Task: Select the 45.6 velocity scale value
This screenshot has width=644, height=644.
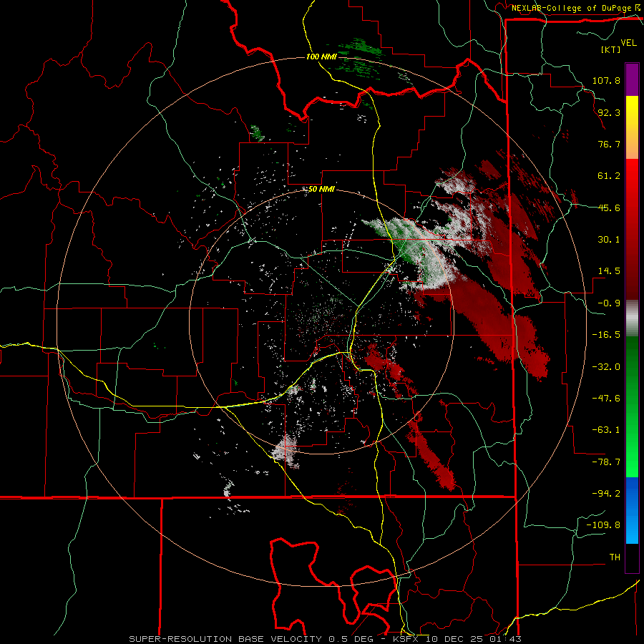Action: (609, 208)
